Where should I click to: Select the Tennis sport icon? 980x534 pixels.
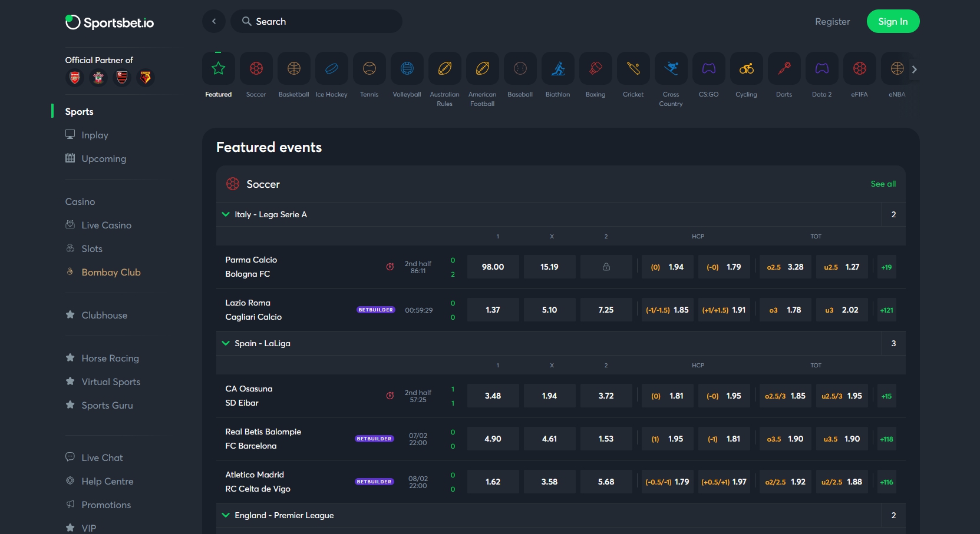click(369, 68)
